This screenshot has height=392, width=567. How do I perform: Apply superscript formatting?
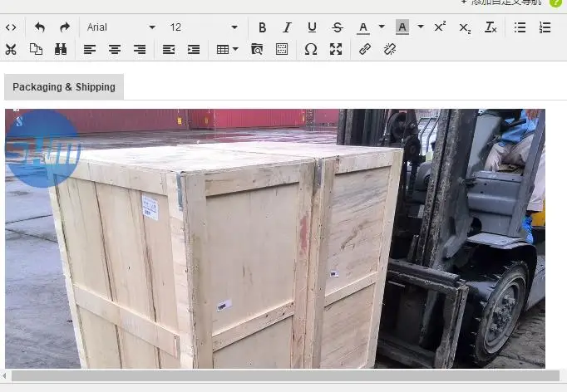(x=440, y=27)
